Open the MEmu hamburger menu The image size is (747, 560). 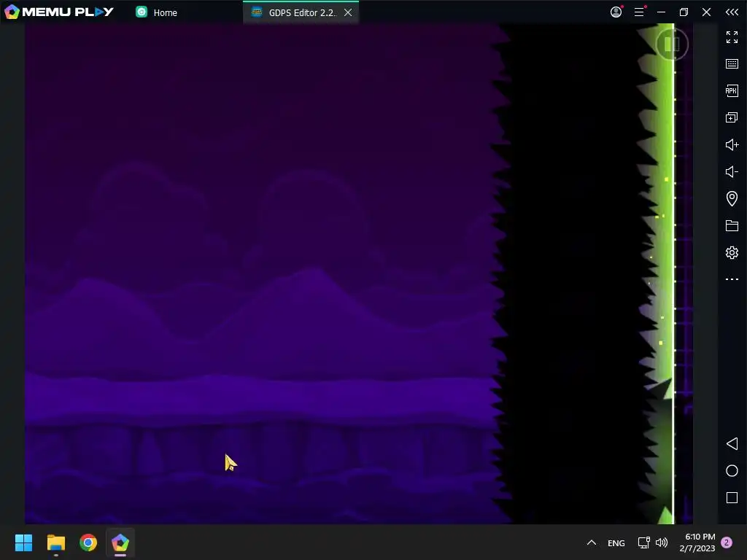(x=639, y=12)
